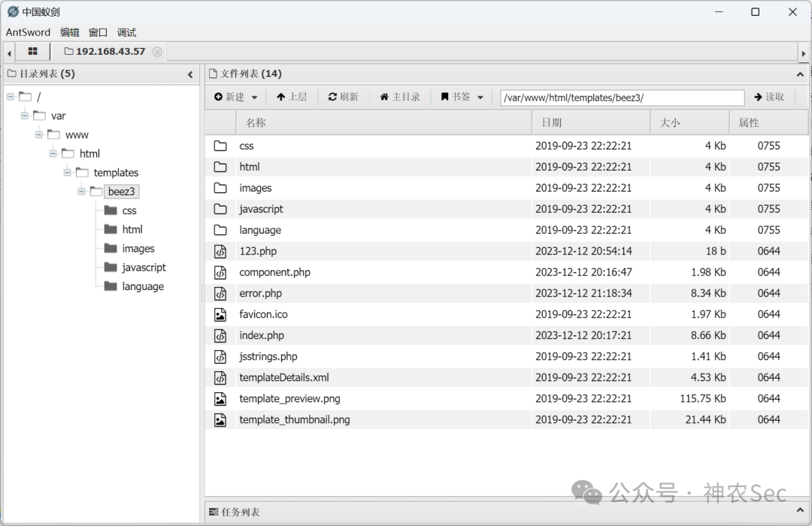Click the 123.php code file icon
The image size is (812, 526).
[x=220, y=251]
